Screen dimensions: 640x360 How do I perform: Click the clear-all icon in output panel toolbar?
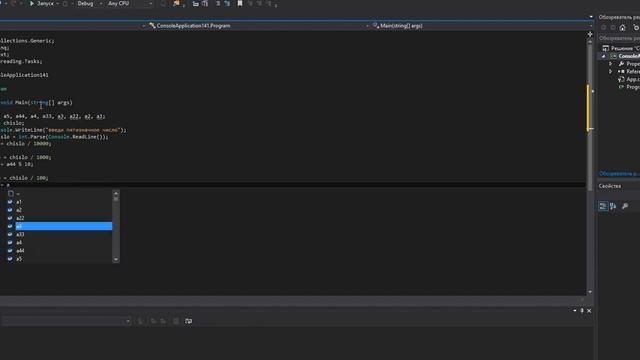(176, 321)
